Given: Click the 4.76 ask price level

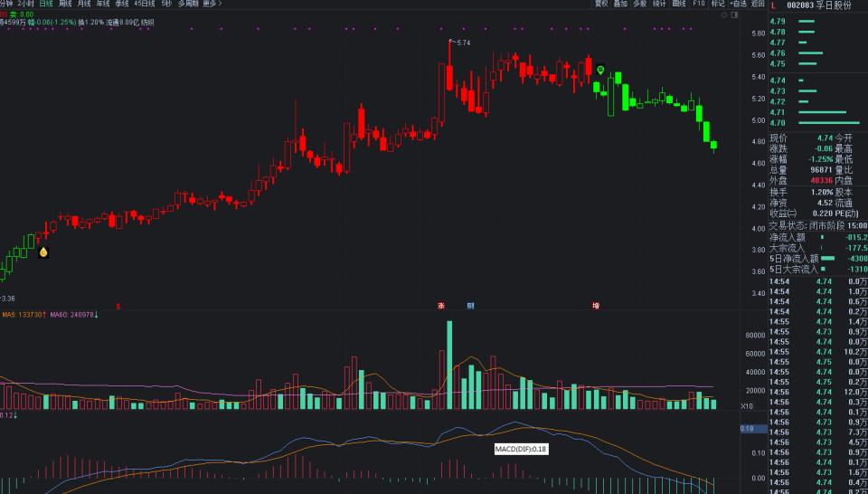Looking at the screenshot, I should coord(778,53).
